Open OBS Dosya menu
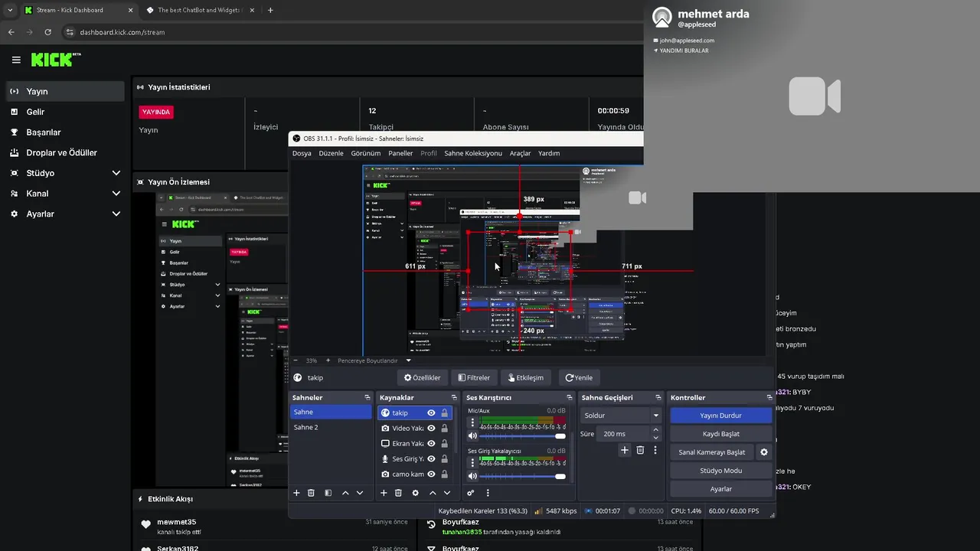 tap(302, 153)
